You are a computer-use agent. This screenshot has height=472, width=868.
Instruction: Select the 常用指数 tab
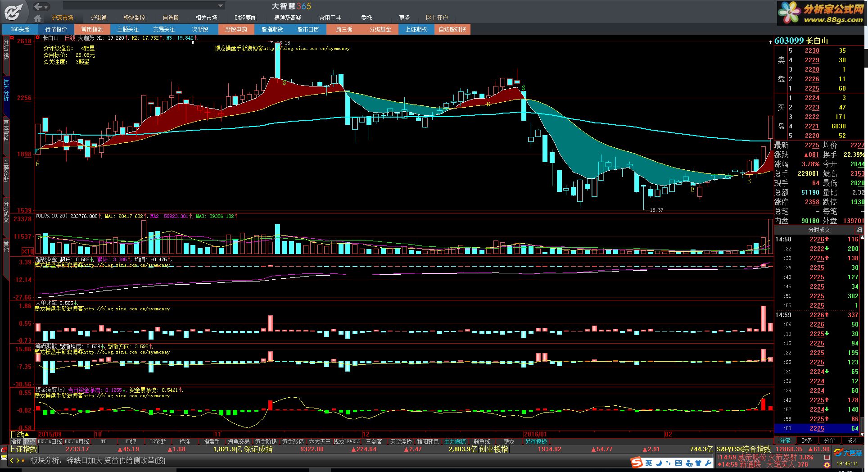92,29
